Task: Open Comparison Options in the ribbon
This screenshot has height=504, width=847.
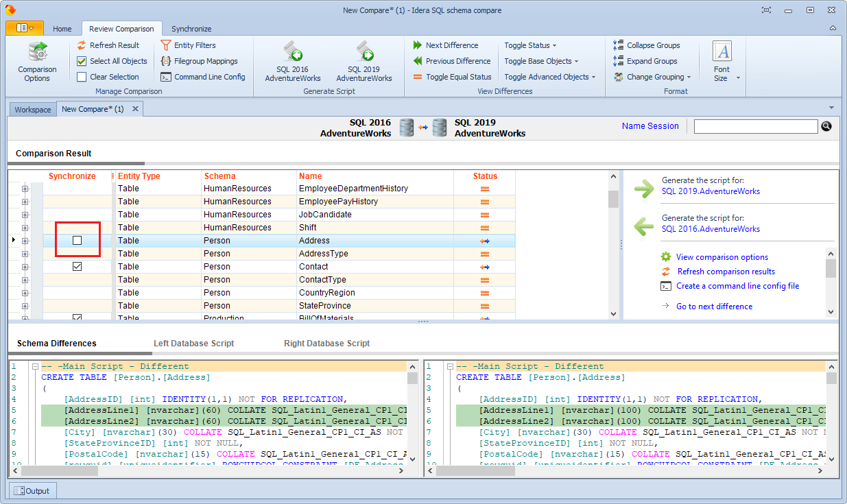Action: [x=37, y=62]
